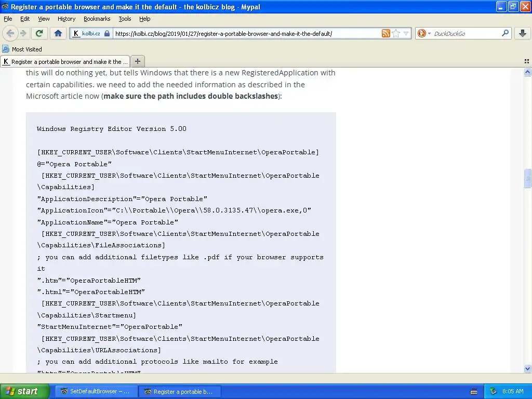Click the '.htm' OperaPortableHTM line

pyautogui.click(x=89, y=281)
